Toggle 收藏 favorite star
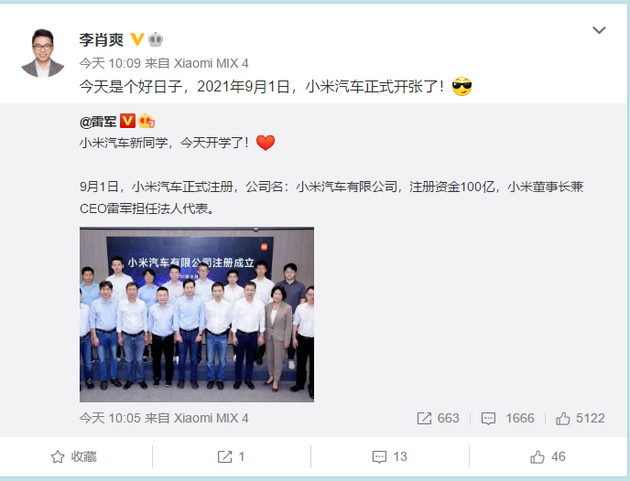The height and width of the screenshot is (481, 630). click(x=74, y=457)
